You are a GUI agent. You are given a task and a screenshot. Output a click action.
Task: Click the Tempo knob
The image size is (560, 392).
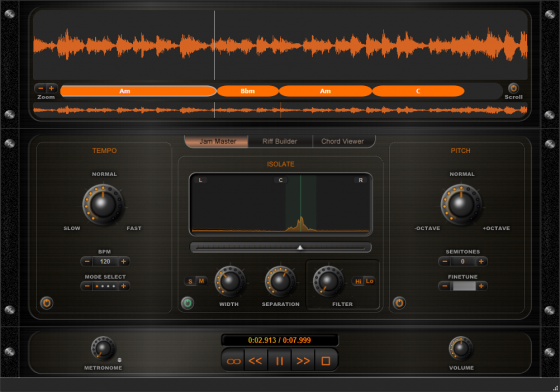pyautogui.click(x=103, y=204)
